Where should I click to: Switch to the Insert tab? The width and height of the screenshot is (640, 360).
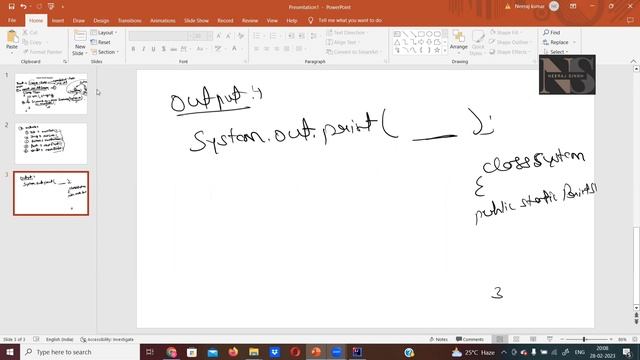click(58, 20)
